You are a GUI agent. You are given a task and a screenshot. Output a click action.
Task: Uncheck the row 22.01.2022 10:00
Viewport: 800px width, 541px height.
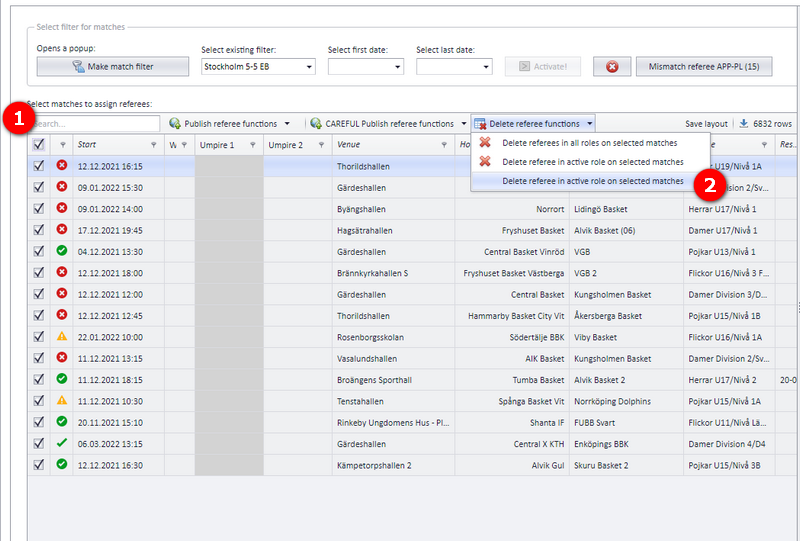click(x=39, y=337)
